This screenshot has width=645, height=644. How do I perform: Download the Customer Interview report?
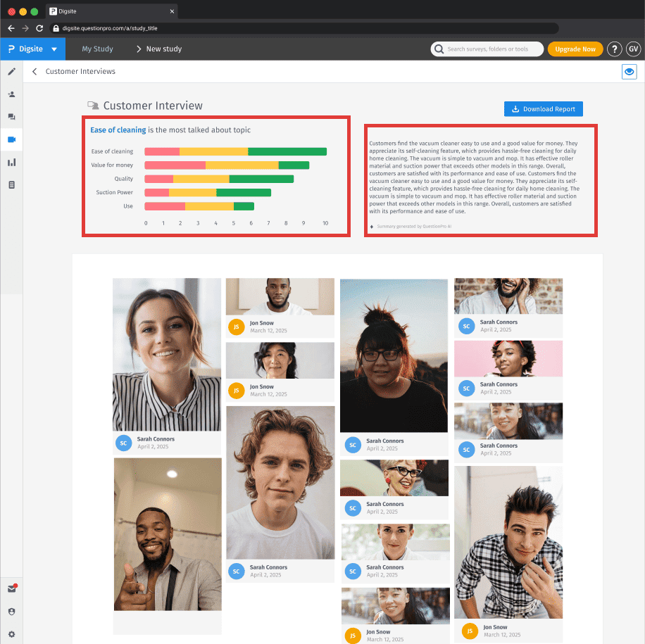[x=544, y=108]
